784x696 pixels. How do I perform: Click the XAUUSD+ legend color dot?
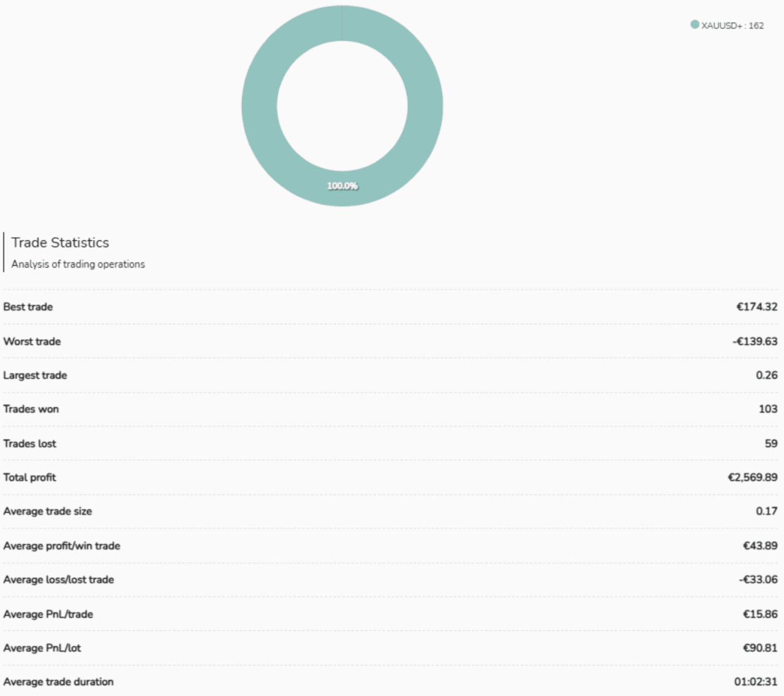(x=693, y=25)
